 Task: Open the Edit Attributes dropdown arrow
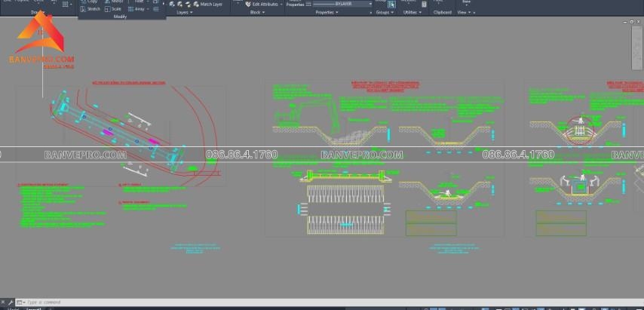pos(281,4)
